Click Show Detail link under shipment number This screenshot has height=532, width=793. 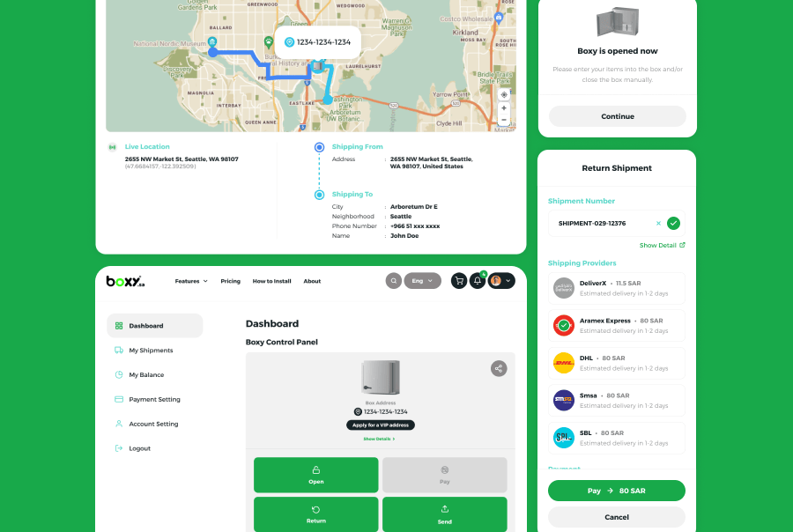coord(662,246)
